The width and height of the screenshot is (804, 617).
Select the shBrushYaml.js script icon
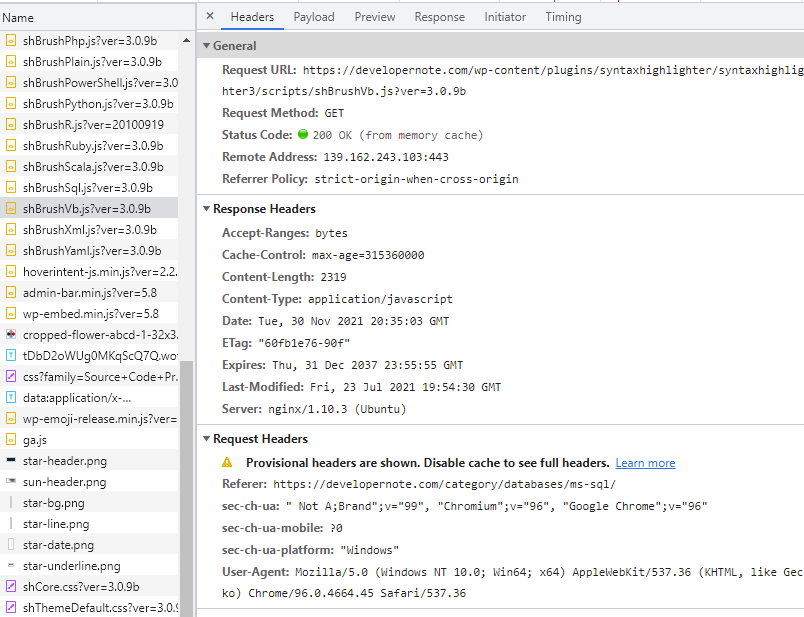click(x=10, y=251)
